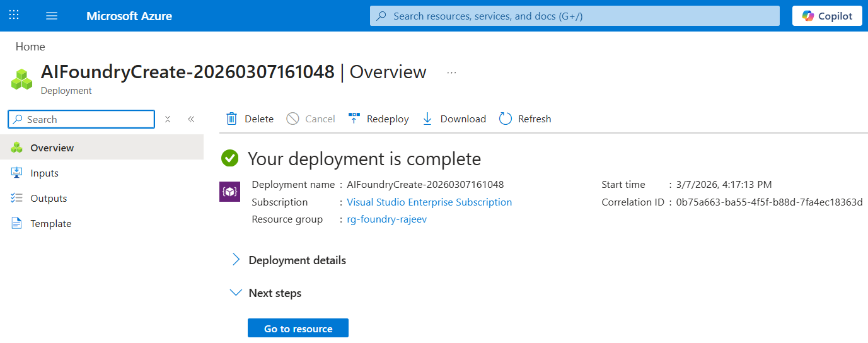Collapse the sidebar using double chevron
Viewport: 868px width, 343px height.
(x=191, y=119)
